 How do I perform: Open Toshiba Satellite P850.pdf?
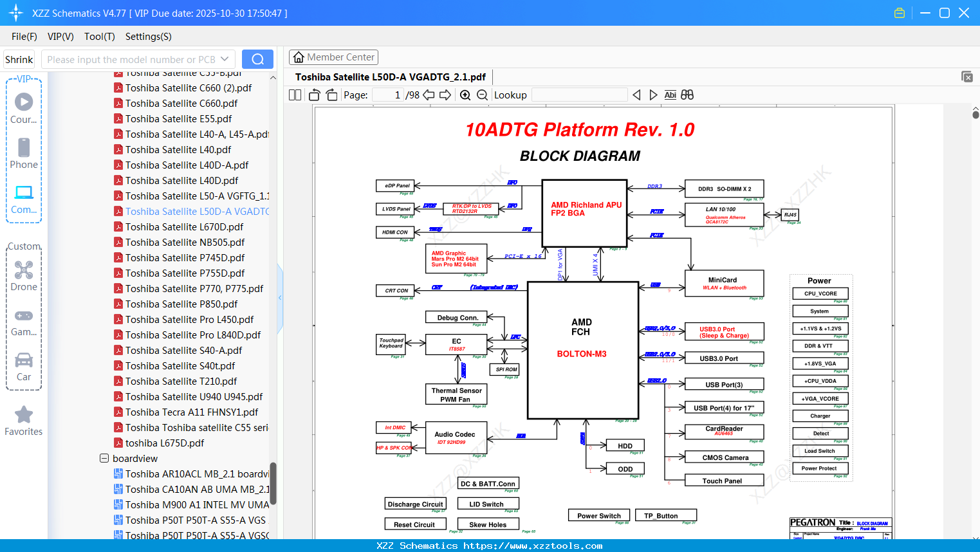[x=181, y=304]
